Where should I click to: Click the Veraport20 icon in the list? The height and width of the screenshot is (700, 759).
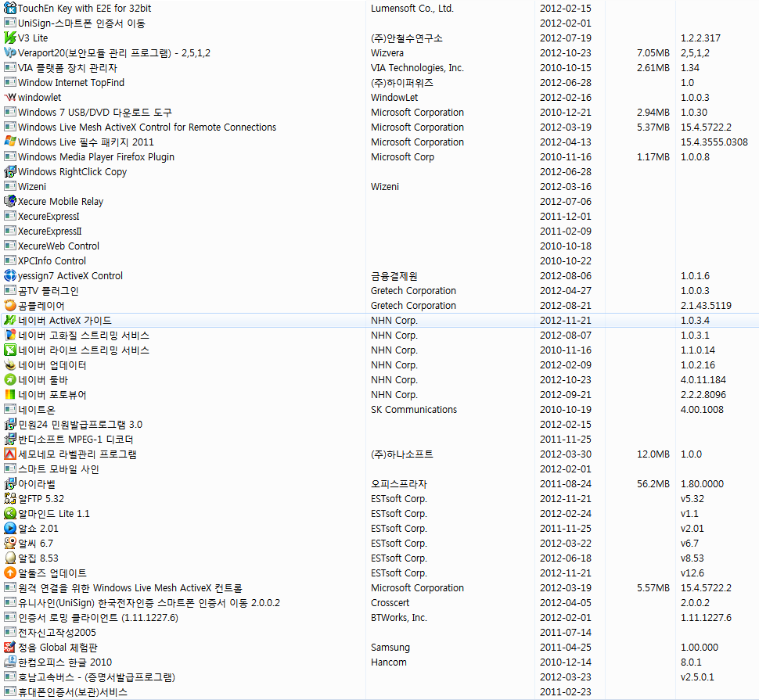[9, 52]
